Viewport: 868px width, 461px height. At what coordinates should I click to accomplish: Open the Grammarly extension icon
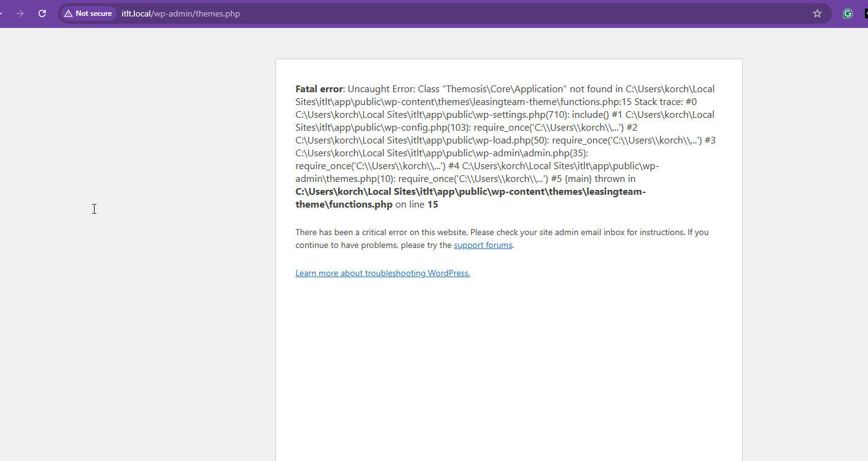(847, 13)
